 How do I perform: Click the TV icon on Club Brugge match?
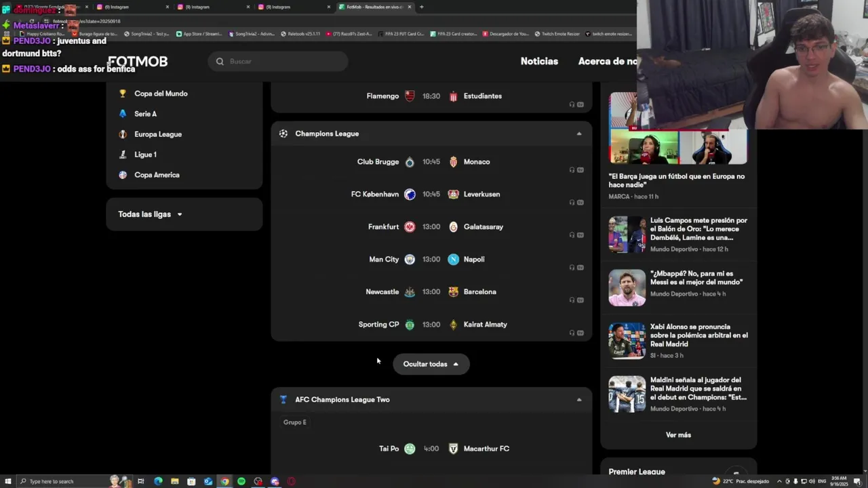(x=580, y=170)
